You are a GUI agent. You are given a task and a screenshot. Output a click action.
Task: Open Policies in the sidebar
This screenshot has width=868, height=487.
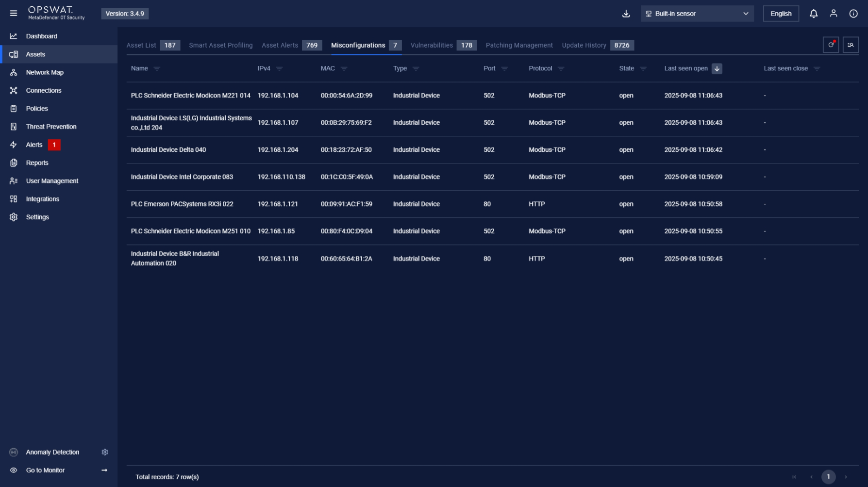pos(59,109)
